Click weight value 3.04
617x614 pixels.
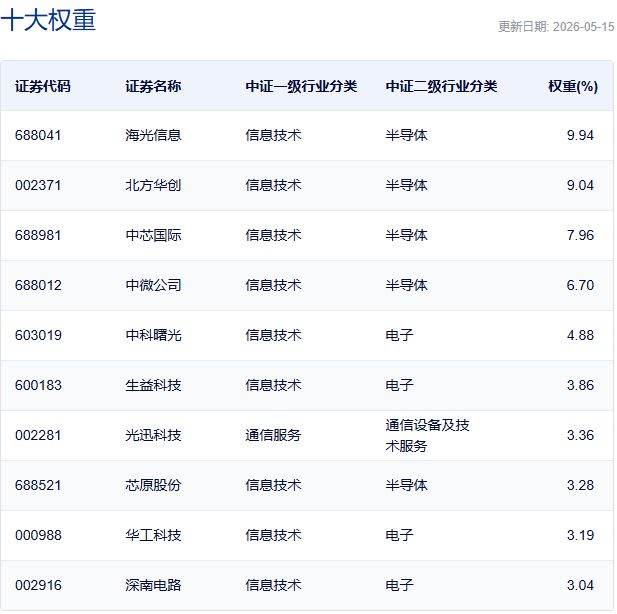coord(580,585)
